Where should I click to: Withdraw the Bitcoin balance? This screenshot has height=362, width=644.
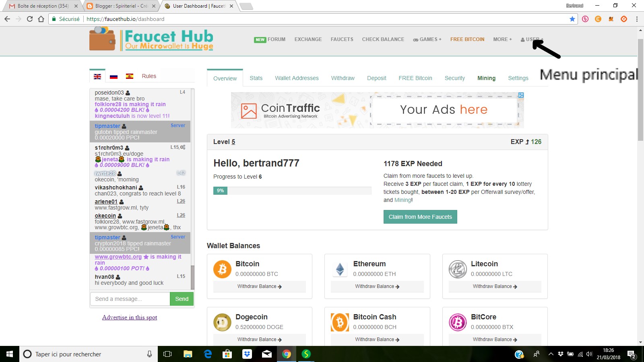pos(260,286)
